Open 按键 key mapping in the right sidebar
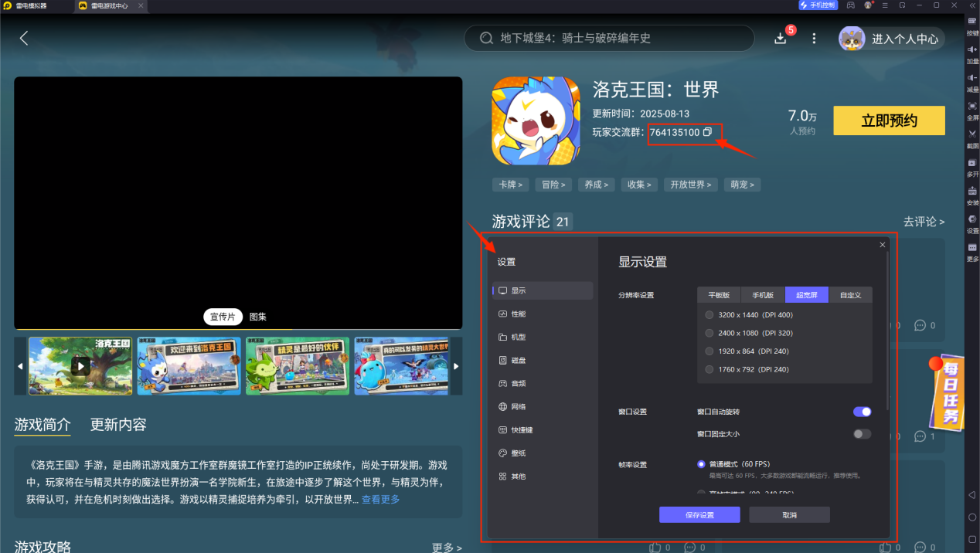Screen dimensions: 980x553 click(972, 25)
